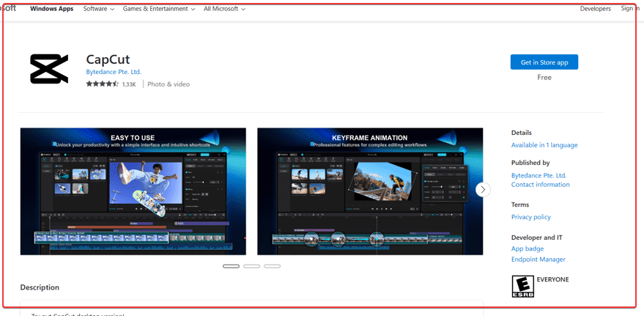The width and height of the screenshot is (644, 316).
Task: Click the Published by heading
Action: click(530, 163)
